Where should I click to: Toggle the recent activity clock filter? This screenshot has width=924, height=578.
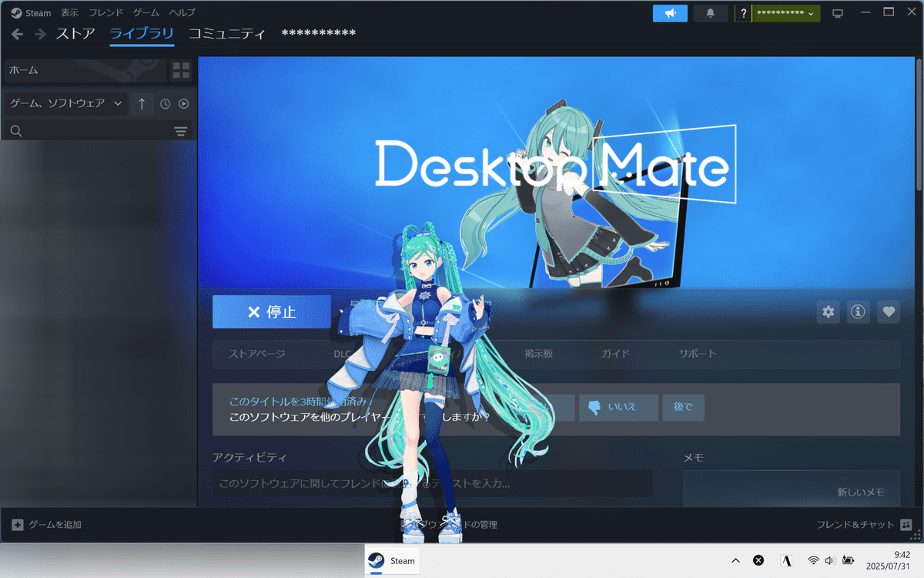165,103
